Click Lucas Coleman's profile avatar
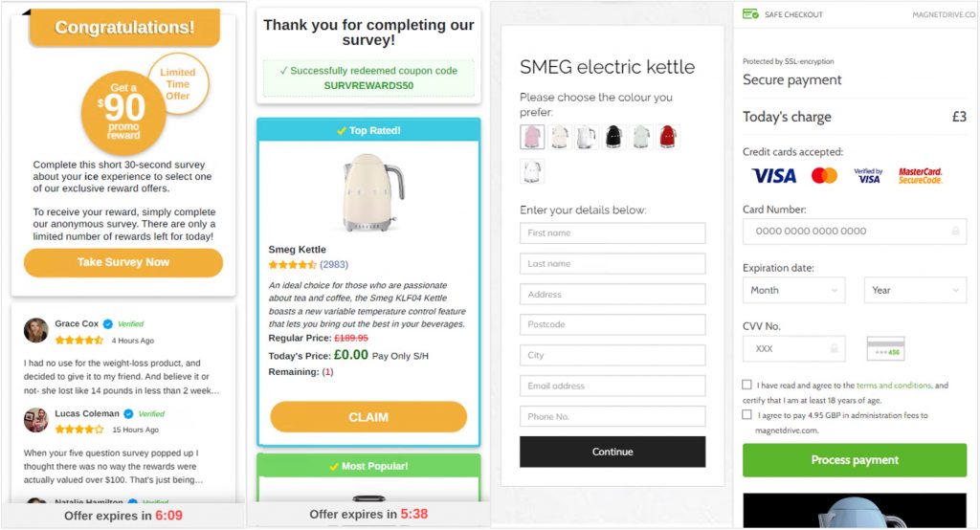The height and width of the screenshot is (530, 980). coord(36,420)
